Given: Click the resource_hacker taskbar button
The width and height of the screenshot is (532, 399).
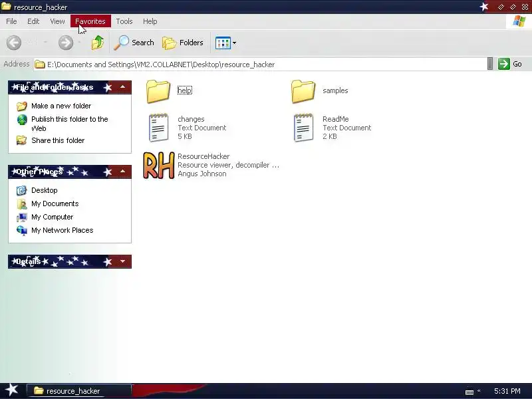Looking at the screenshot, I should [78, 391].
